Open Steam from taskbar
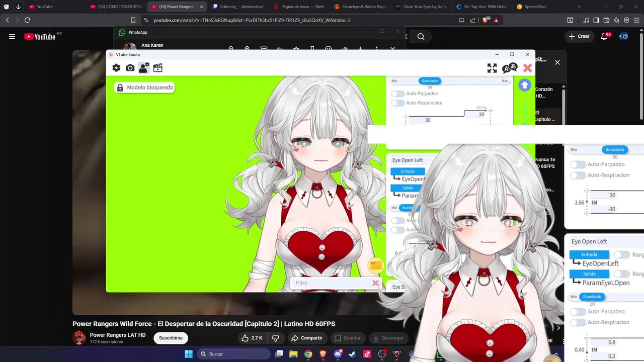644x362 pixels. pyautogui.click(x=352, y=354)
